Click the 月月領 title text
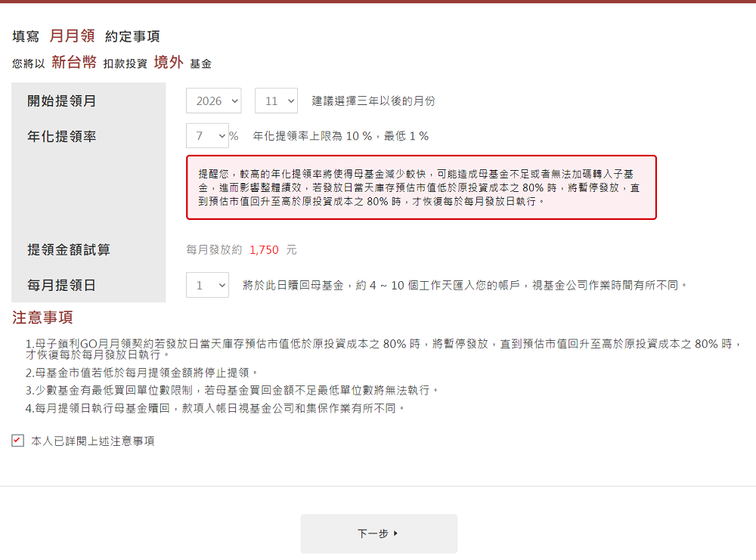 coord(72,36)
